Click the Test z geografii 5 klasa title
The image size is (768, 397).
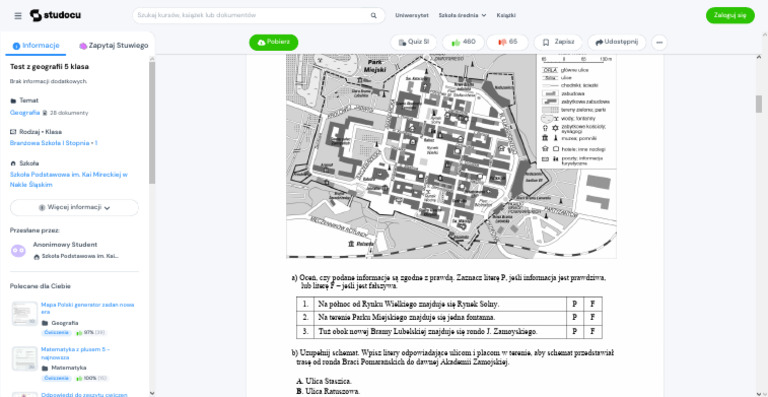pos(49,67)
